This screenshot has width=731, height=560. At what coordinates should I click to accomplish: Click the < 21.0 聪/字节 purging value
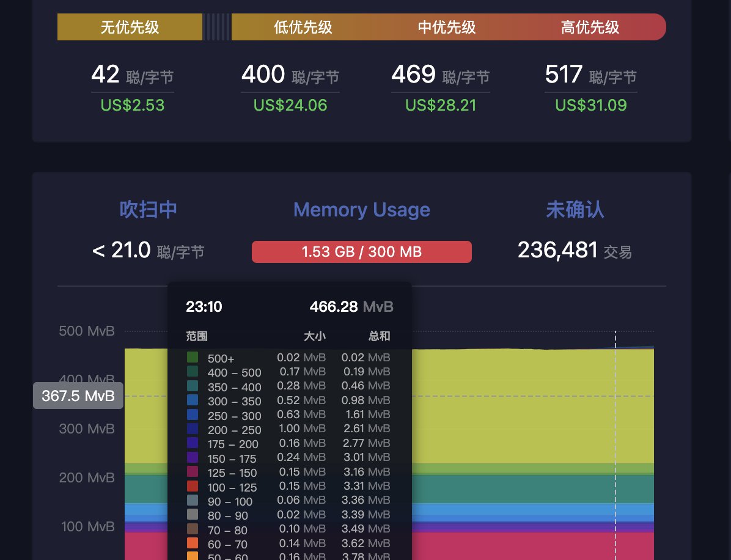[x=149, y=251]
